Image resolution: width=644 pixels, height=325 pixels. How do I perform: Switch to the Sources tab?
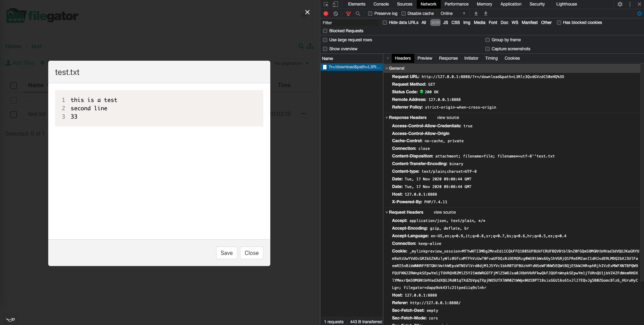coord(404,4)
